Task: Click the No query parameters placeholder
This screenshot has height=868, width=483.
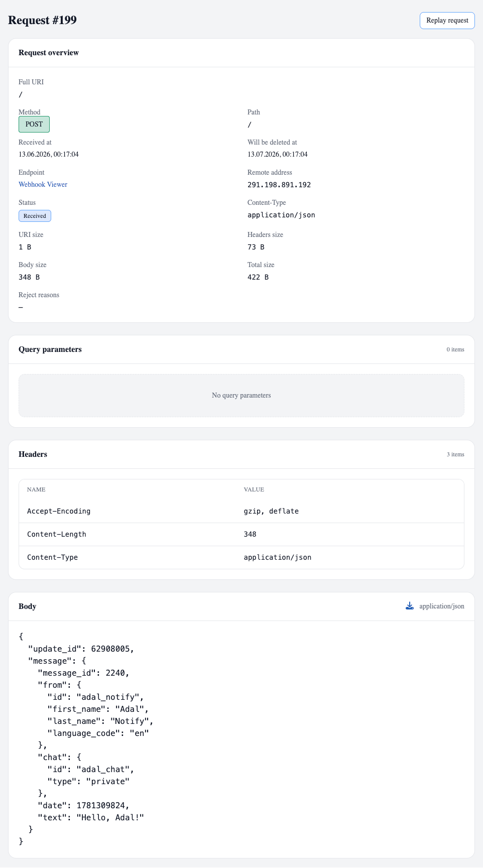Action: click(241, 396)
